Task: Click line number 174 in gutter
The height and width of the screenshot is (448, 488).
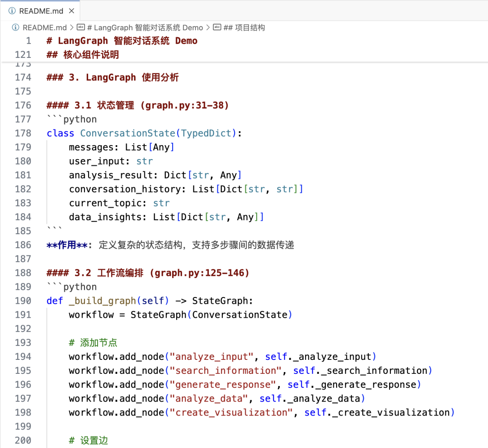Action: coord(23,77)
